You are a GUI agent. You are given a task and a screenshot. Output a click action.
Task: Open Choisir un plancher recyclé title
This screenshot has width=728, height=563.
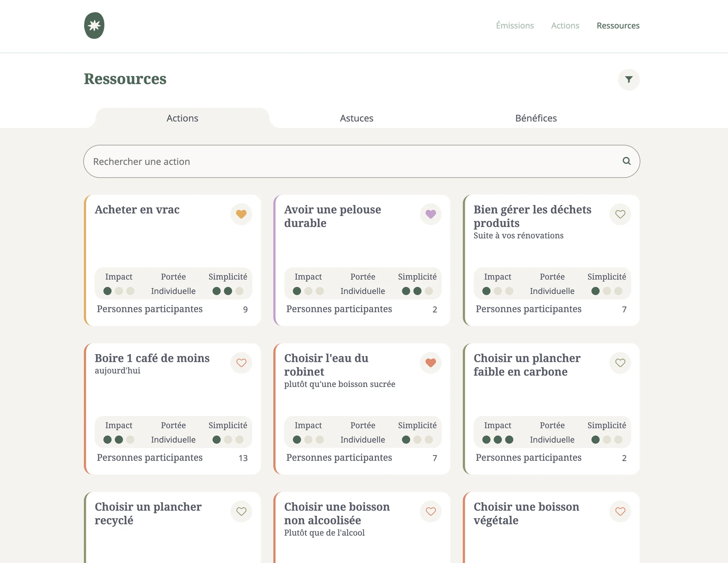pyautogui.click(x=148, y=514)
